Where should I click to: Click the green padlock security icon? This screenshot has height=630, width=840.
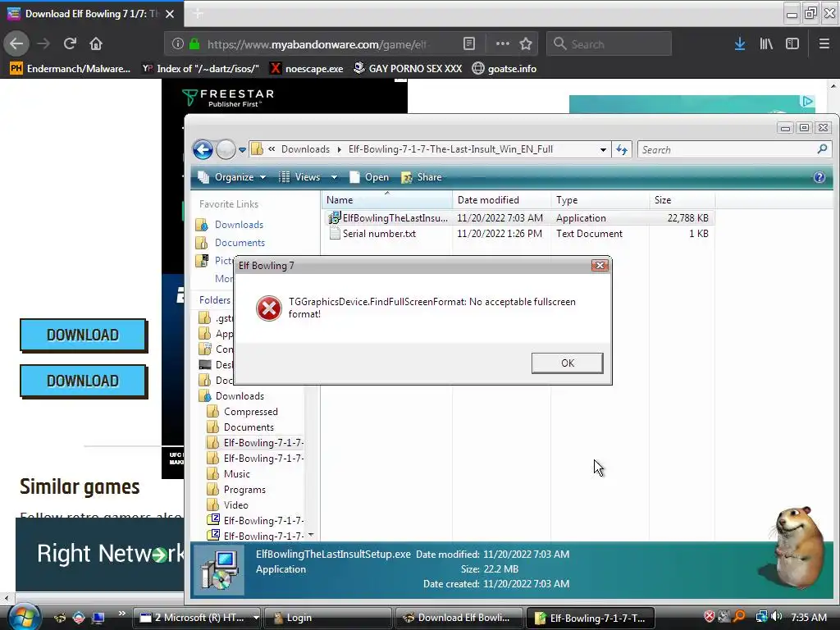point(194,44)
